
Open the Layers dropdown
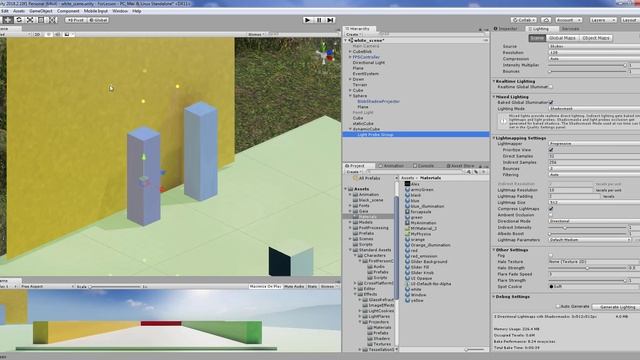[x=602, y=20]
